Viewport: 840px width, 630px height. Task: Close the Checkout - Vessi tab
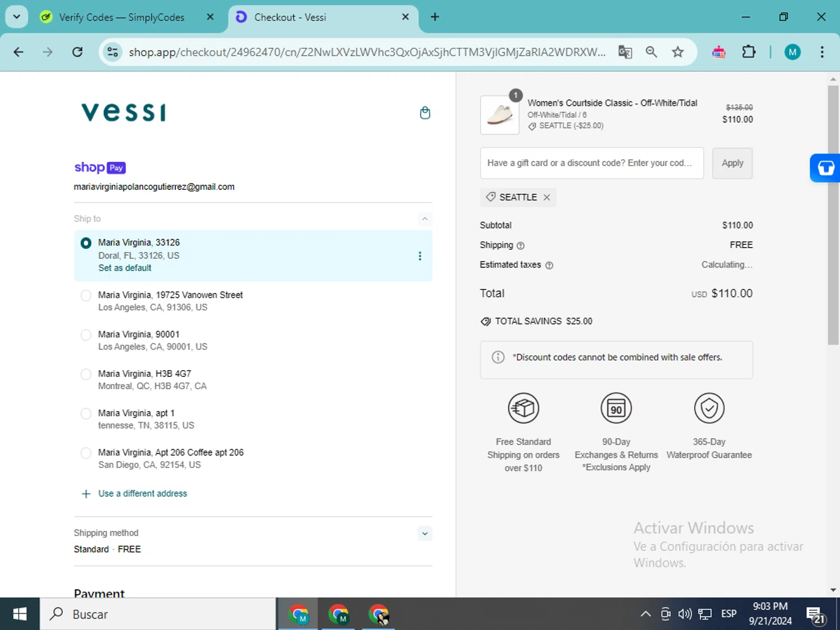[405, 17]
